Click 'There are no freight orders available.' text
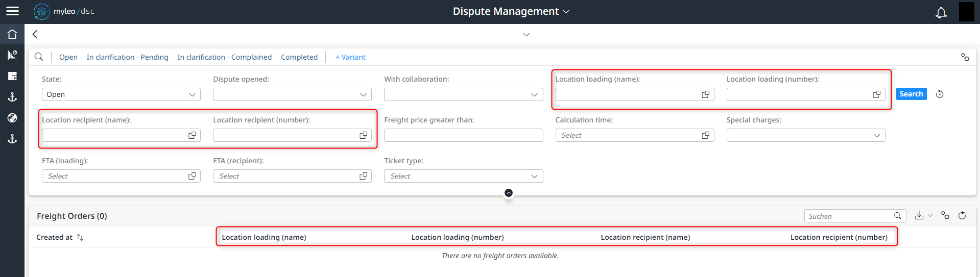Viewport: 980px width, 277px height. 500,256
